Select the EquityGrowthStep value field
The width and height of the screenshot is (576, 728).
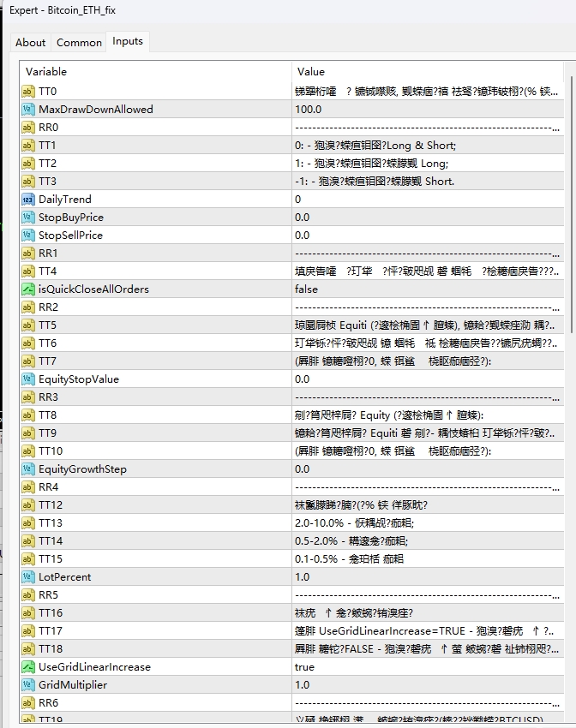pyautogui.click(x=428, y=469)
